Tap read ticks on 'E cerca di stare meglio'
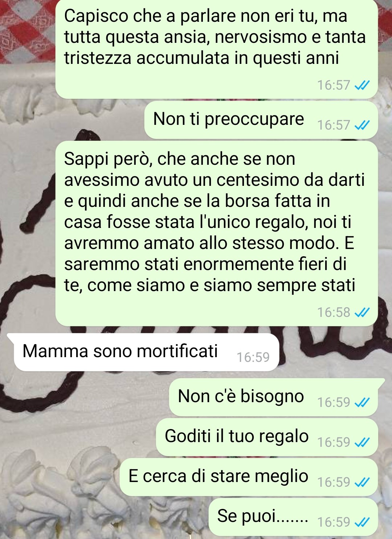392x539 pixels. point(362,482)
